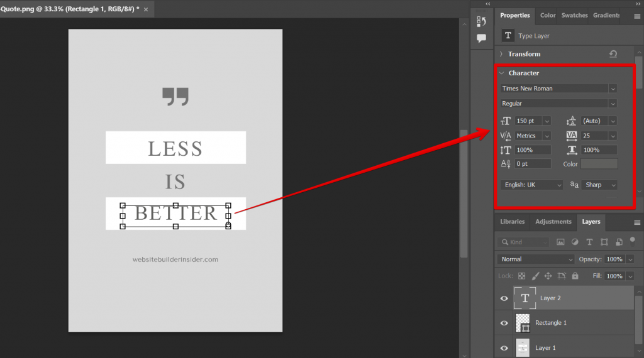Lock position move icon

548,276
